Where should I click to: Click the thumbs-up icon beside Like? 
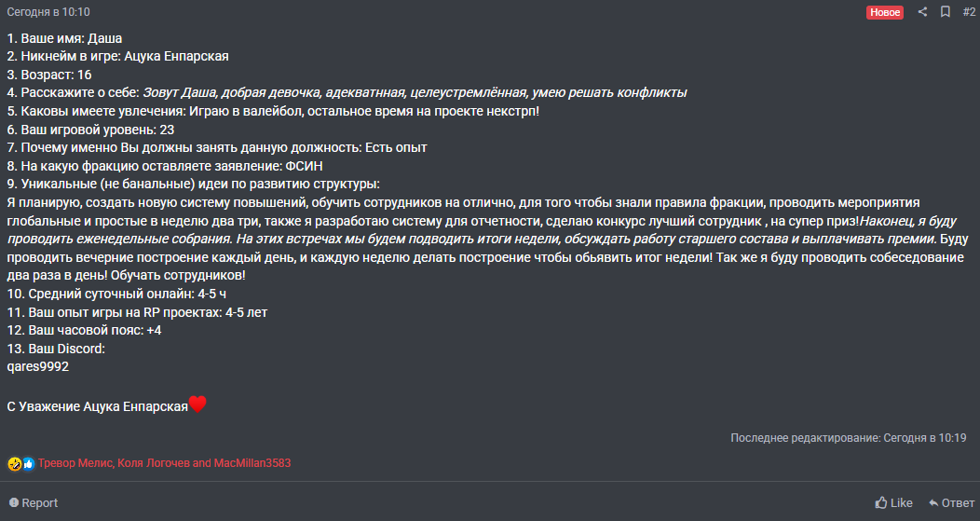(881, 502)
